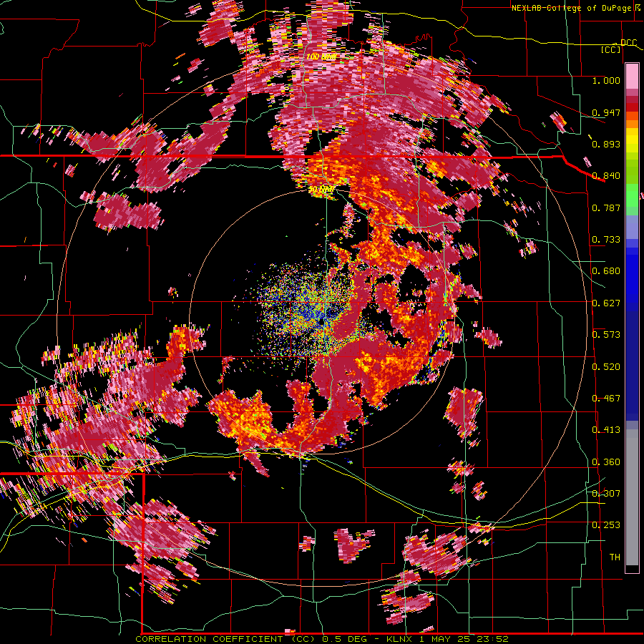Select the 0.787 scale value
The width and height of the screenshot is (644, 644).
[606, 208]
